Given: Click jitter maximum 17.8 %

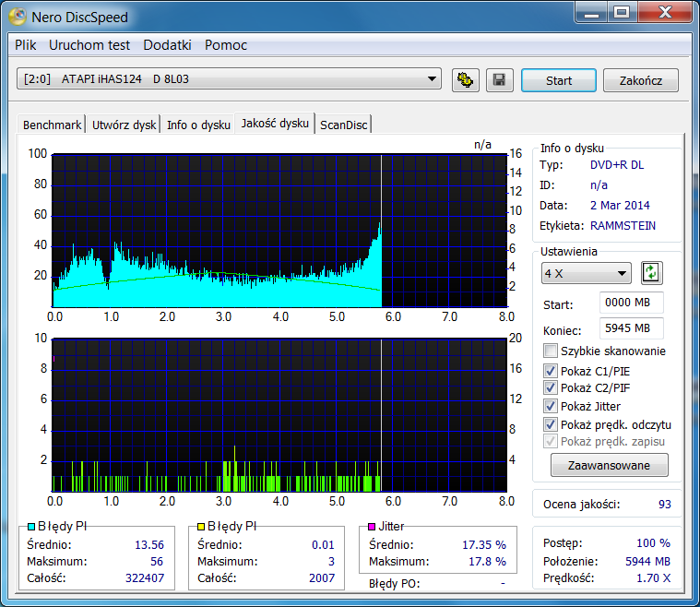Looking at the screenshot, I should (487, 562).
